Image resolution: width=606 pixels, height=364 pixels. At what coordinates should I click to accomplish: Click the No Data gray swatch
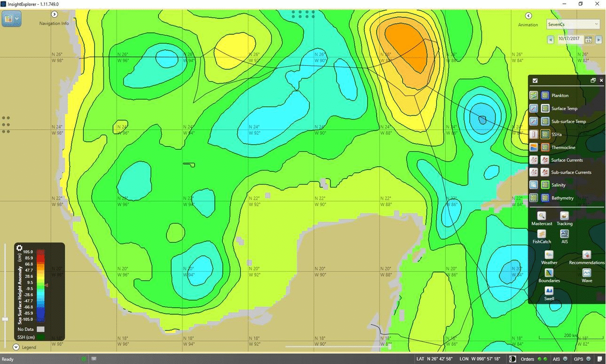click(41, 329)
